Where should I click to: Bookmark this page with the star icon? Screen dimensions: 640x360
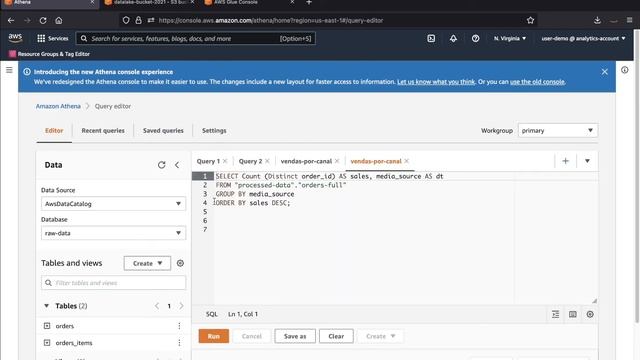click(x=530, y=20)
